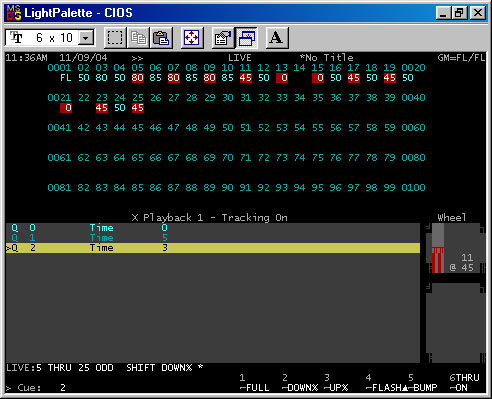This screenshot has height=399, width=492.
Task: Click channel 0081 header number
Action: point(59,188)
